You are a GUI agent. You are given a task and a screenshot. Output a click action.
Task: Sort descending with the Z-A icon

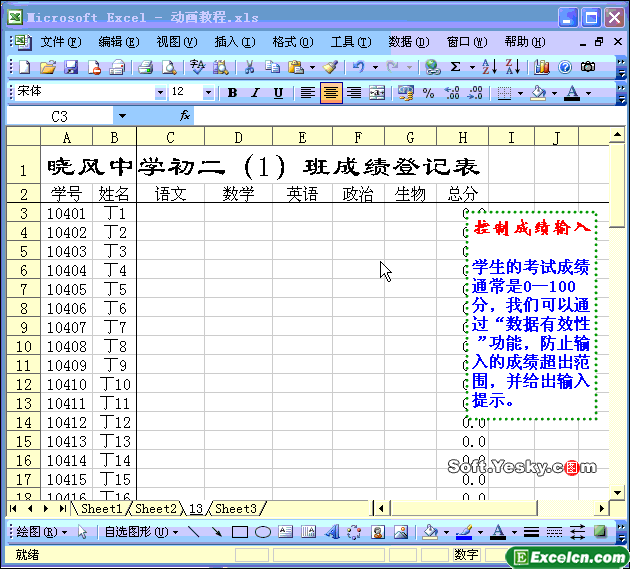pyautogui.click(x=513, y=67)
